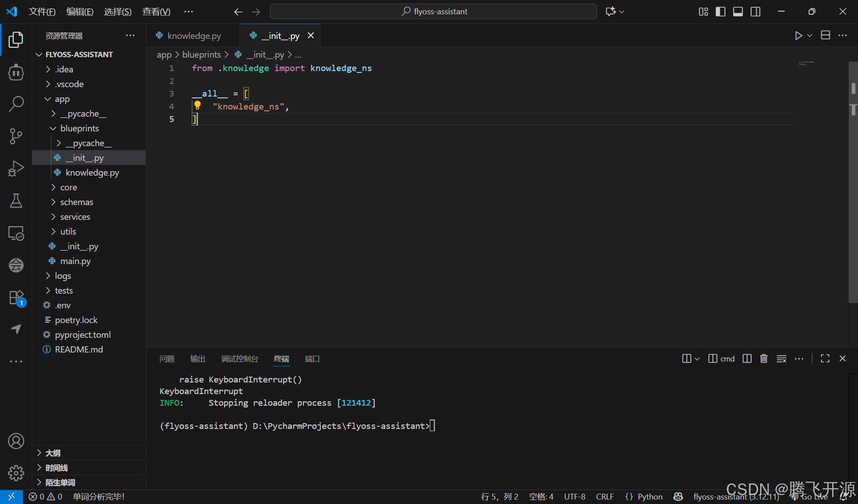Open the Extensions view
The height and width of the screenshot is (504, 858).
(x=16, y=298)
